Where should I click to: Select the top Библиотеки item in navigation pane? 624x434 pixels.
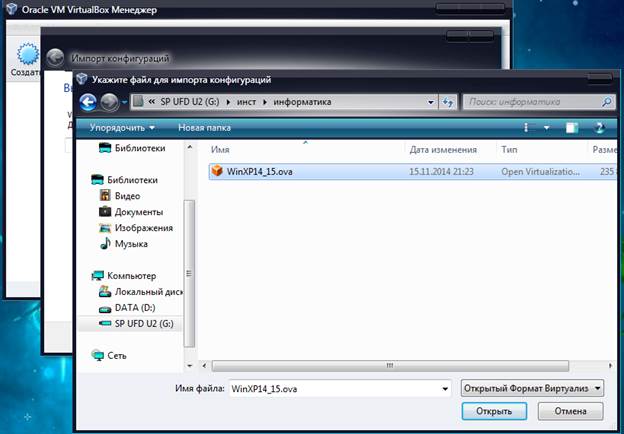point(132,148)
